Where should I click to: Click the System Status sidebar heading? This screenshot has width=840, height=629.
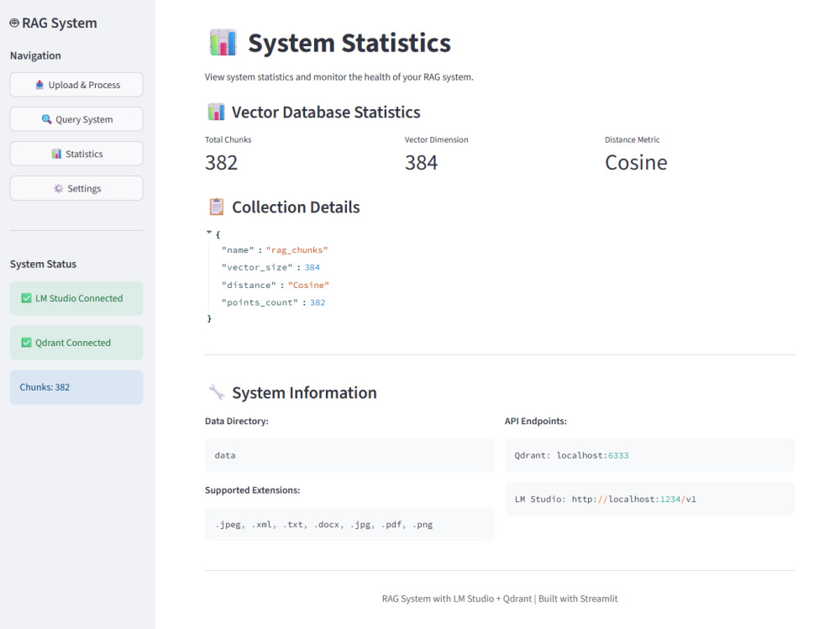[x=43, y=265]
